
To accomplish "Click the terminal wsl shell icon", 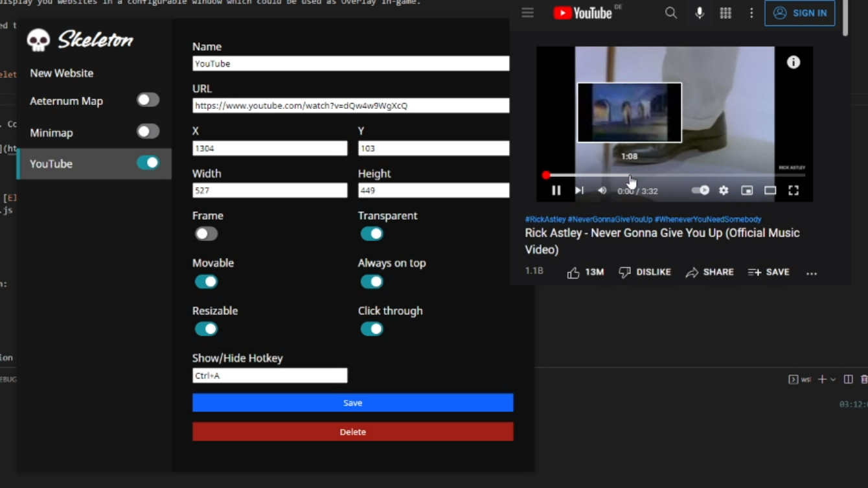I will coord(793,380).
